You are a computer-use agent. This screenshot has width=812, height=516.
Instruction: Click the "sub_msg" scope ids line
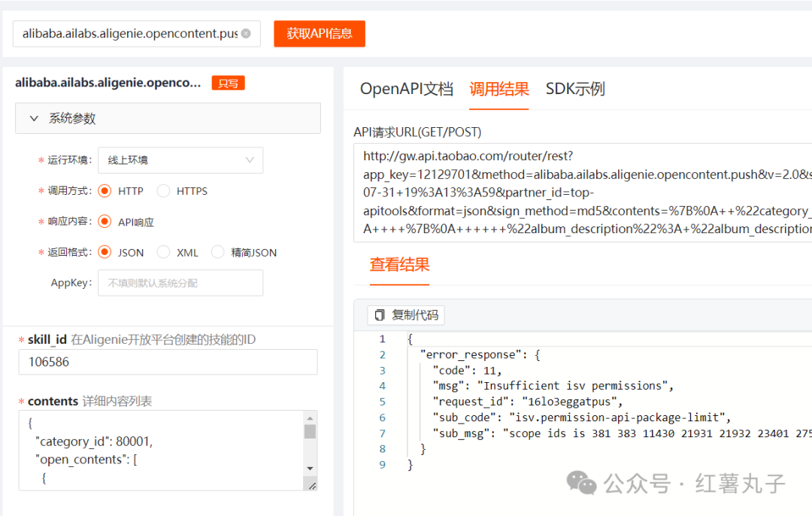click(622, 433)
